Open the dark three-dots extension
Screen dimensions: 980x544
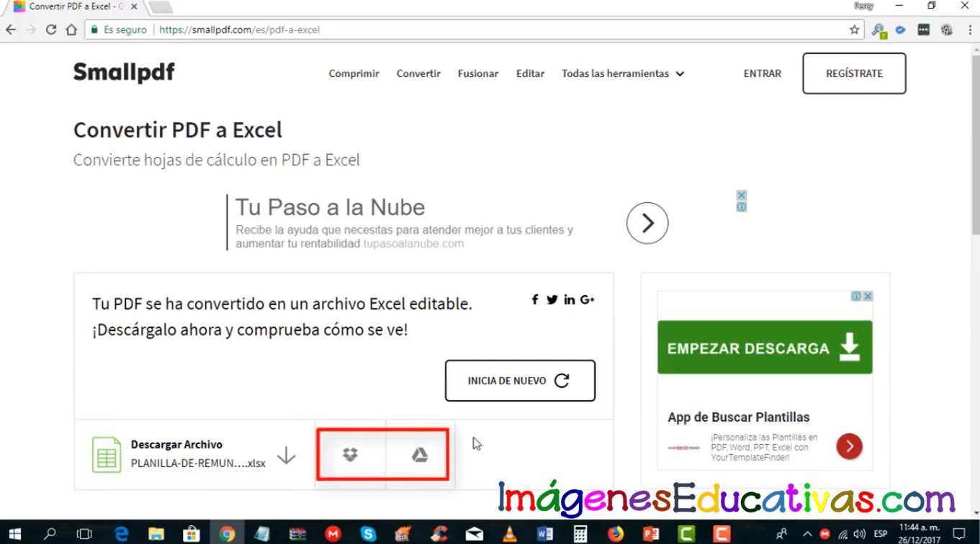(x=924, y=30)
